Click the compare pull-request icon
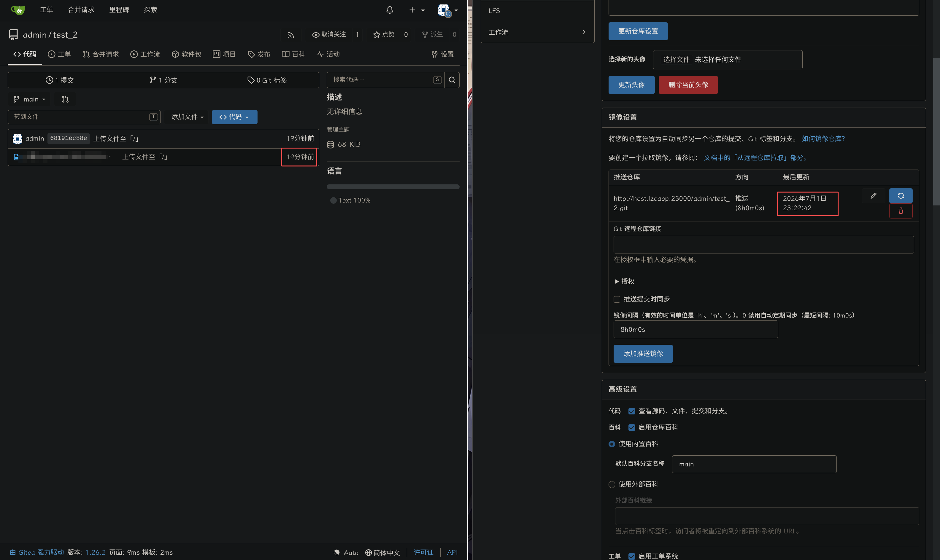This screenshot has height=560, width=940. pos(65,99)
